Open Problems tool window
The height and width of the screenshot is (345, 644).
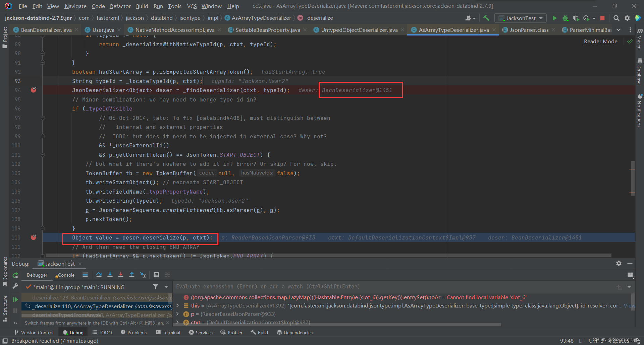pyautogui.click(x=133, y=332)
